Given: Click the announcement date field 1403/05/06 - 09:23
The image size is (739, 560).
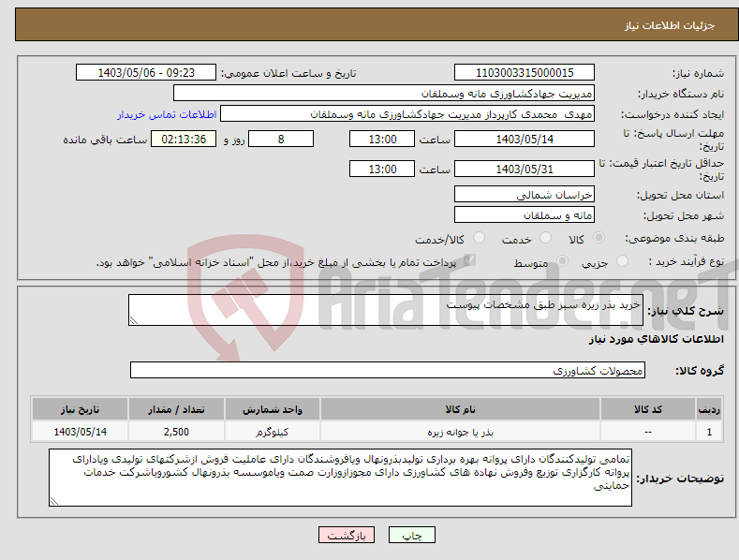Looking at the screenshot, I should (145, 73).
